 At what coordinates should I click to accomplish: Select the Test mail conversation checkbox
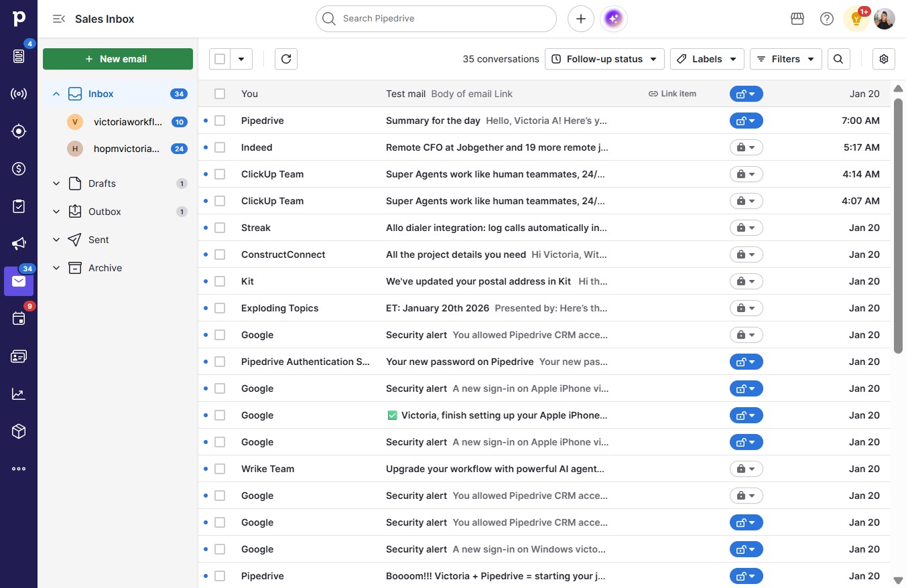[220, 94]
